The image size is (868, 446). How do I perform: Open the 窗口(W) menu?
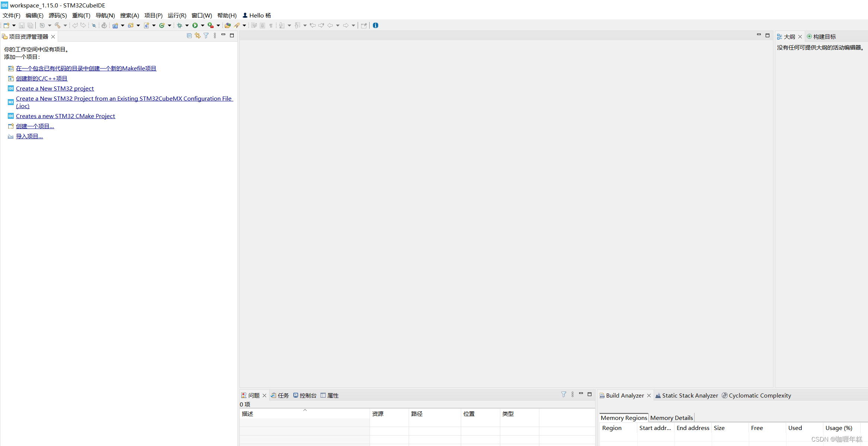pos(202,15)
